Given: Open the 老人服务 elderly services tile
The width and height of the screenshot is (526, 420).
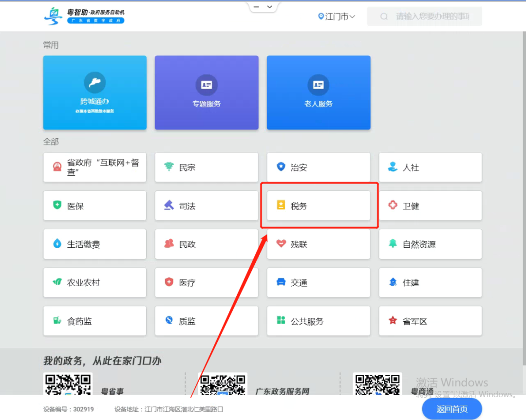Looking at the screenshot, I should coord(319,92).
